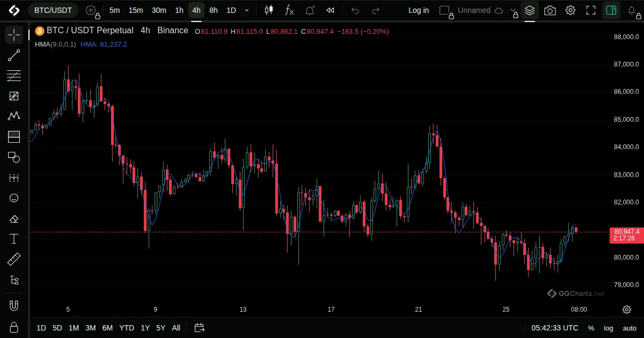Screen dimensions: 644x338
Task: Select the trend line drawing tool
Action: [x=14, y=55]
